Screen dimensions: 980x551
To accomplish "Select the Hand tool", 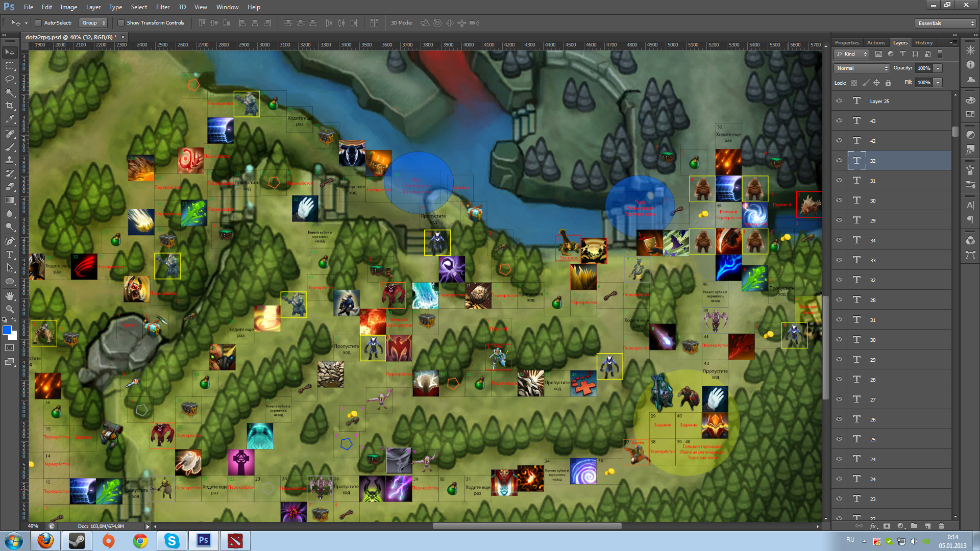I will [x=10, y=295].
